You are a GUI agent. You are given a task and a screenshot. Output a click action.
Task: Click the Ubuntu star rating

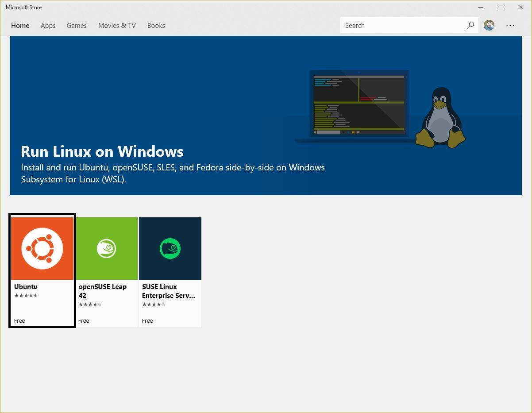(x=26, y=296)
